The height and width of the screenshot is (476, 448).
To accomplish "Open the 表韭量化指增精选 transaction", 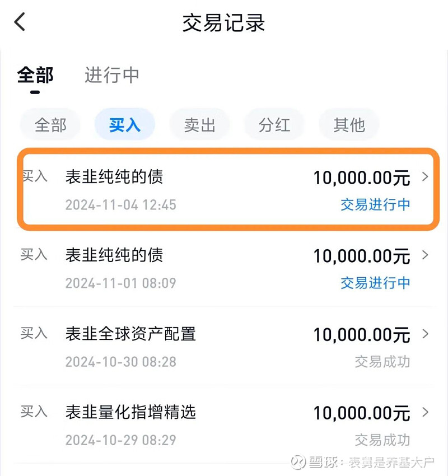I will (224, 425).
